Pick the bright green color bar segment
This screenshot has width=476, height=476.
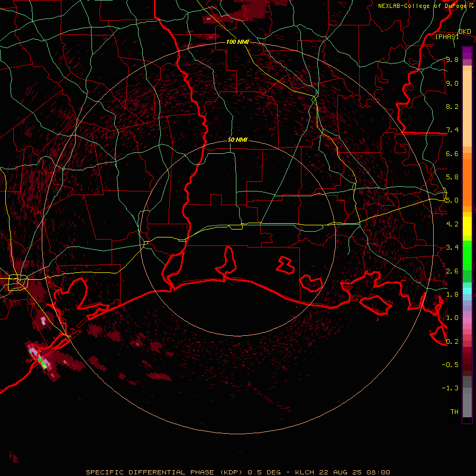pos(467,255)
